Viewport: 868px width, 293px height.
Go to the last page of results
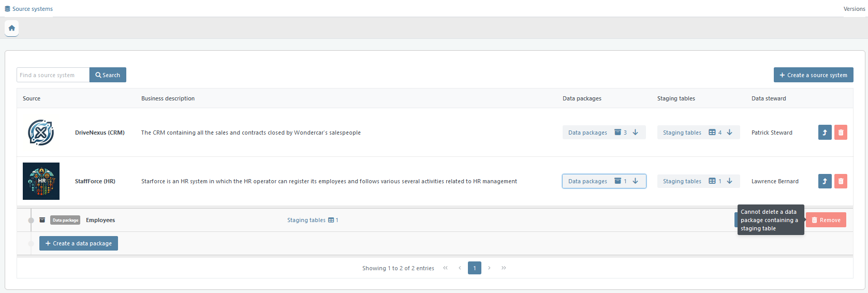tap(504, 268)
